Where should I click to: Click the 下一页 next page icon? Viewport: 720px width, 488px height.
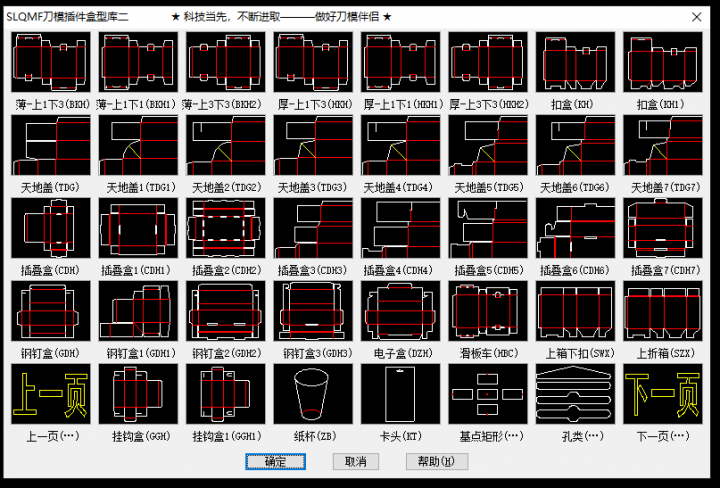[x=663, y=394]
